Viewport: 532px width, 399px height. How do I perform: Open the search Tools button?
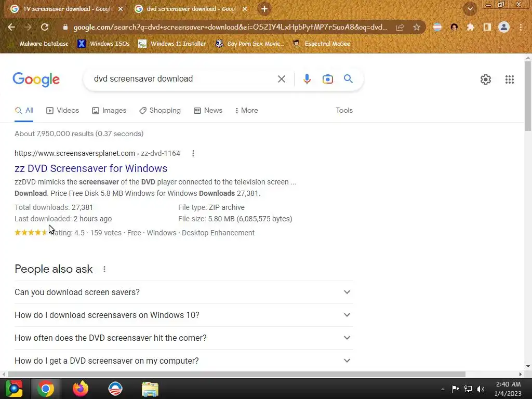[344, 111]
